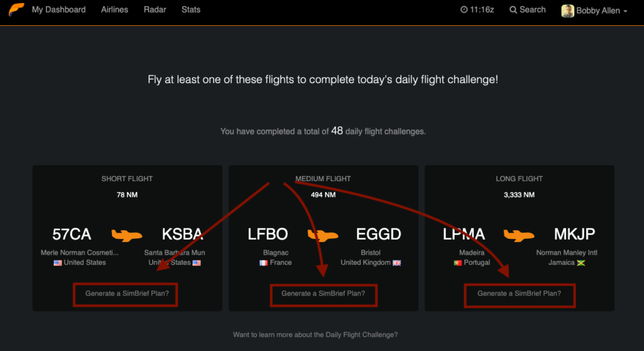
Task: Open the Airlines menu item
Action: coord(114,9)
